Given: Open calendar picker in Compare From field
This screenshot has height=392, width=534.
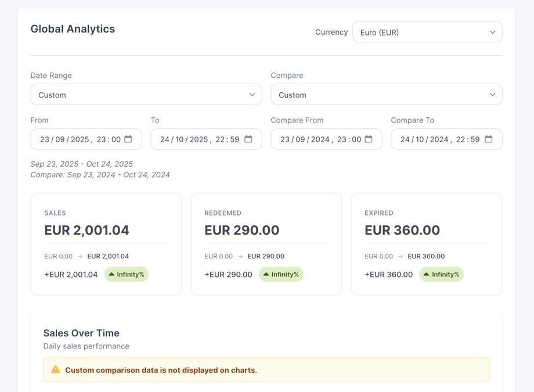Looking at the screenshot, I should (x=369, y=139).
